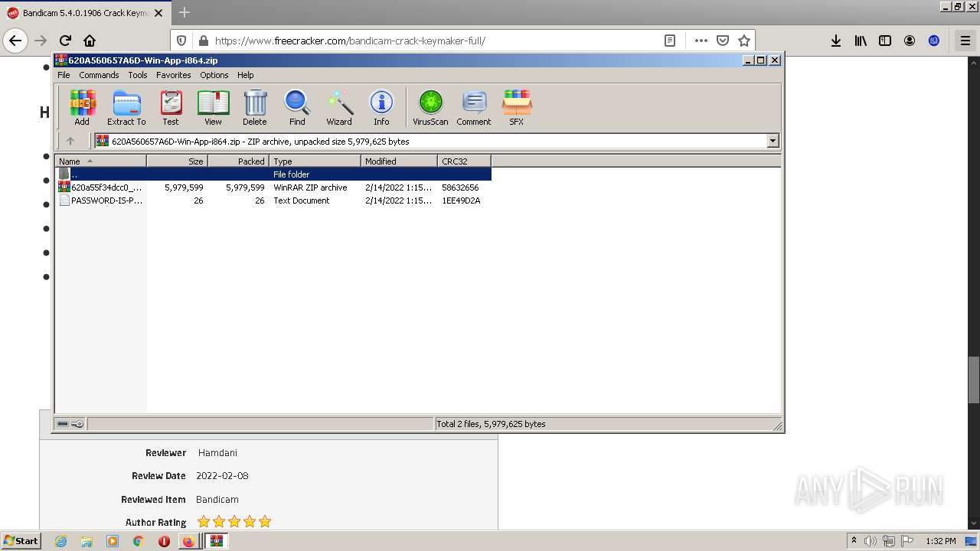This screenshot has width=980, height=551.
Task: Sort by the Name column header
Action: click(101, 161)
